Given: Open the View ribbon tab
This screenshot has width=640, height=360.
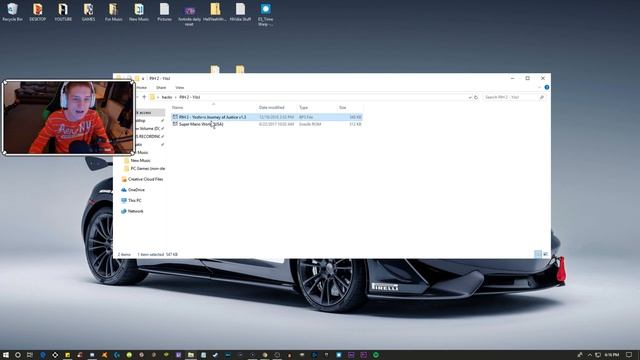Looking at the screenshot, I should [180, 87].
